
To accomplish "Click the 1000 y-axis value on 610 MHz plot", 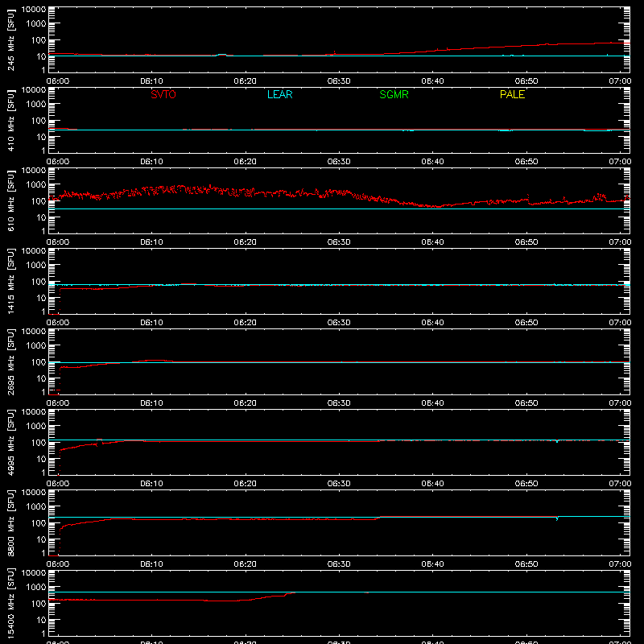I will (x=36, y=185).
